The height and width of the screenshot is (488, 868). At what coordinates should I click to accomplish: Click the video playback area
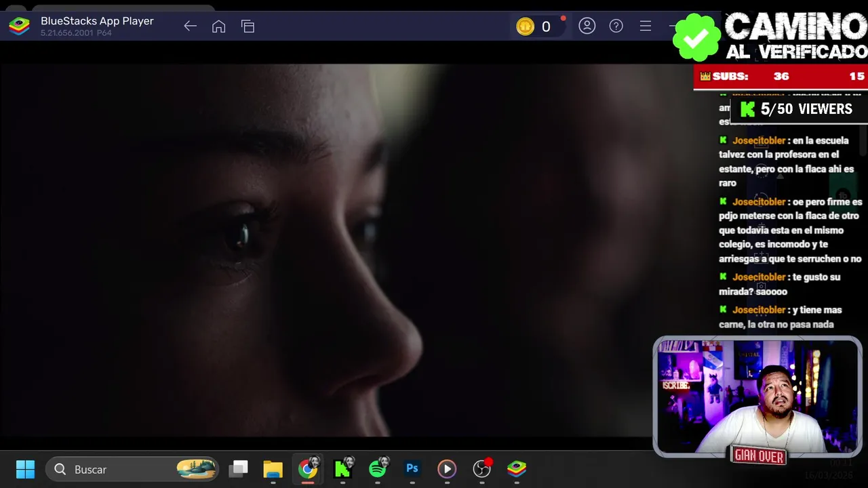click(x=346, y=251)
